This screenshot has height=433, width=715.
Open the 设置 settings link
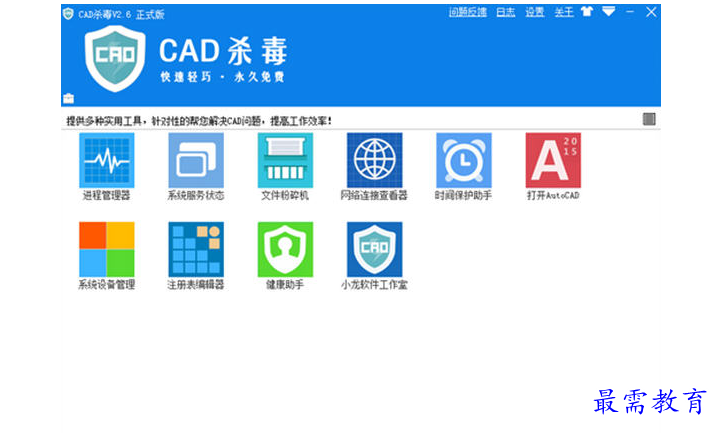click(x=534, y=12)
